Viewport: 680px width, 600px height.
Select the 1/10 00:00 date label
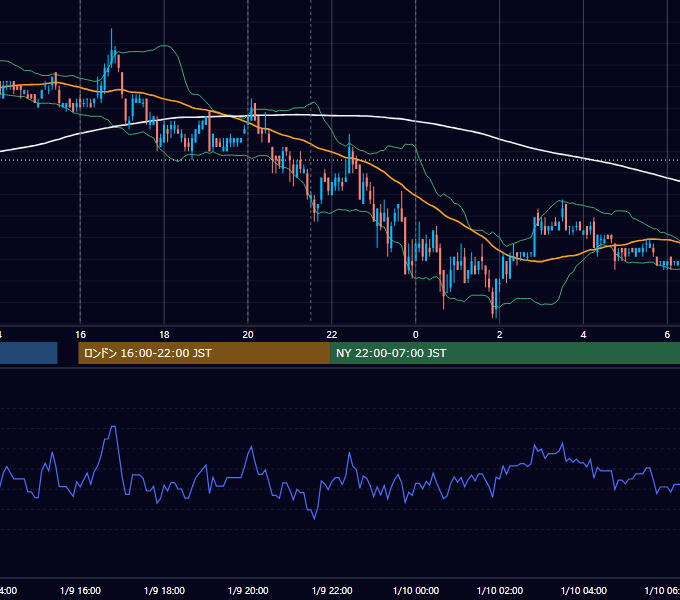(x=416, y=590)
